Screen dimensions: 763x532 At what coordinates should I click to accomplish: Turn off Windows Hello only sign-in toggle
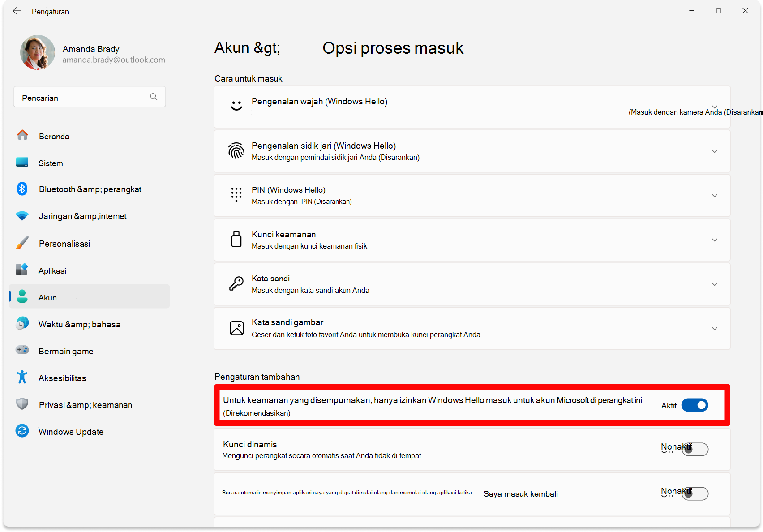[694, 405]
